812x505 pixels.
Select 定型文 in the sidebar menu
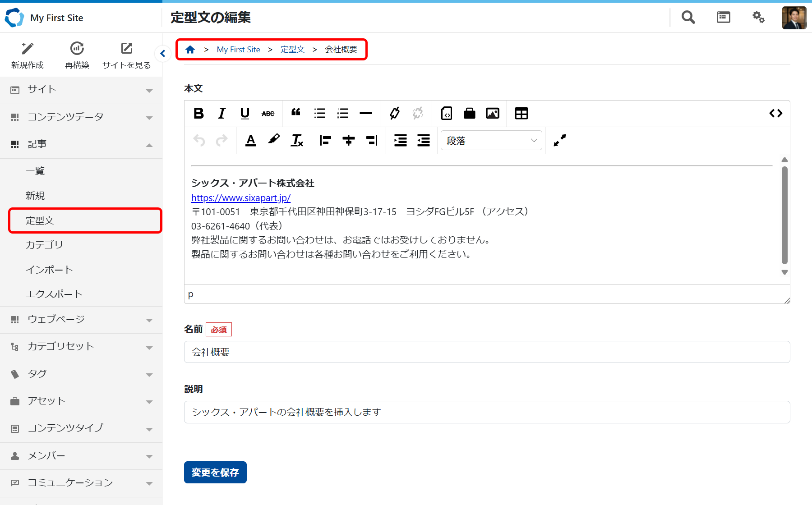click(x=85, y=220)
